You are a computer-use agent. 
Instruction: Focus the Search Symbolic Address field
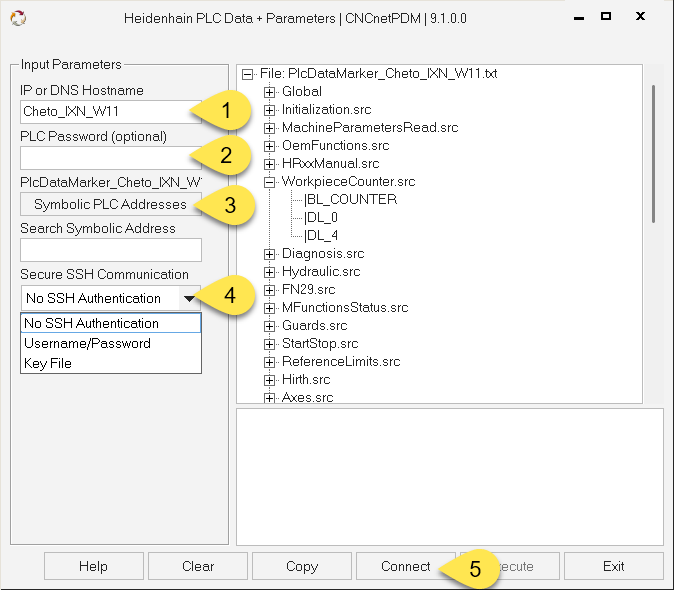pos(111,250)
